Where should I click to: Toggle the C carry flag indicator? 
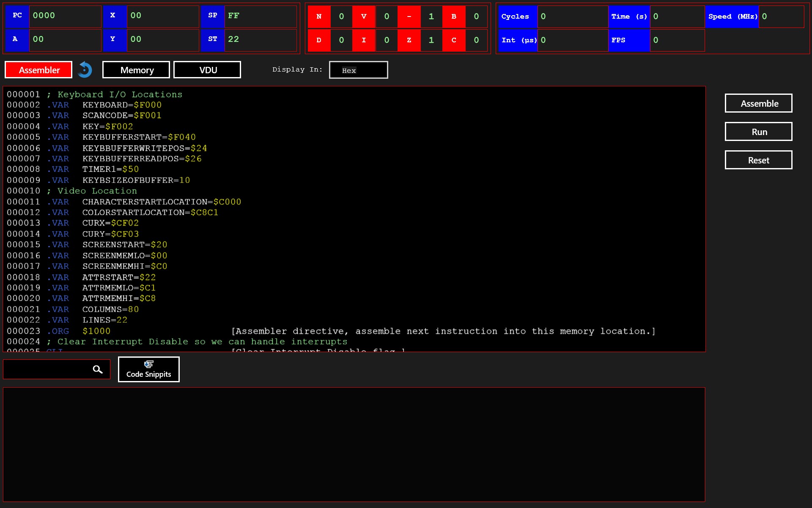point(454,40)
